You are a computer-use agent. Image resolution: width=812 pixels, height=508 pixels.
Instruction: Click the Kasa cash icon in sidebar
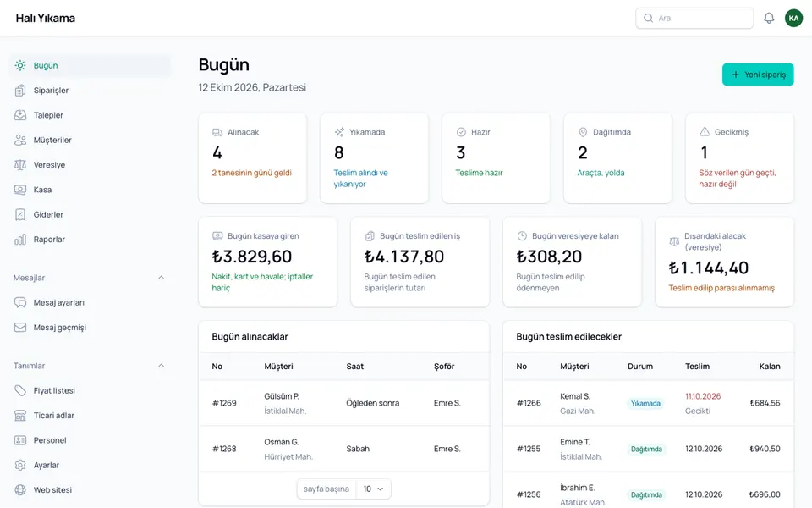point(20,190)
